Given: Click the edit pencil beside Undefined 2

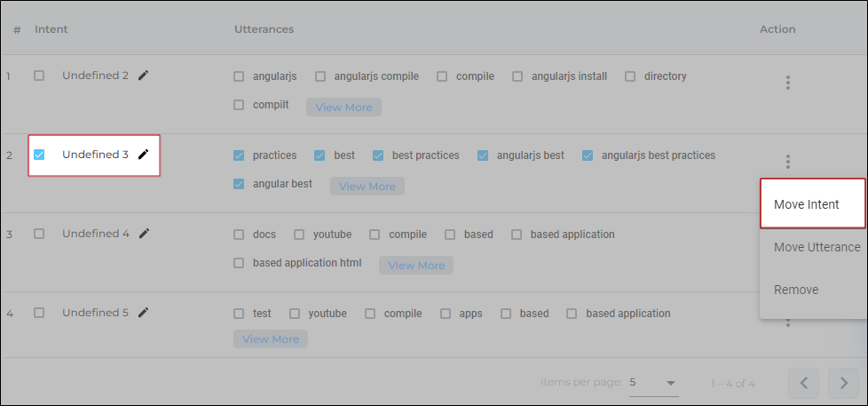Looking at the screenshot, I should [144, 76].
